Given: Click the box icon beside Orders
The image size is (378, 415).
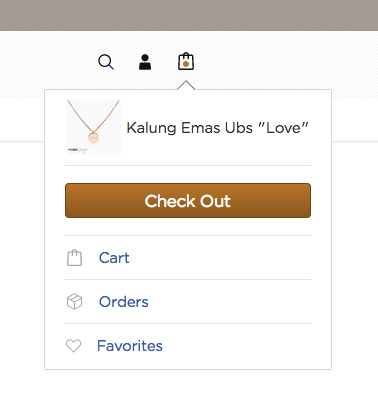Looking at the screenshot, I should [x=74, y=301].
